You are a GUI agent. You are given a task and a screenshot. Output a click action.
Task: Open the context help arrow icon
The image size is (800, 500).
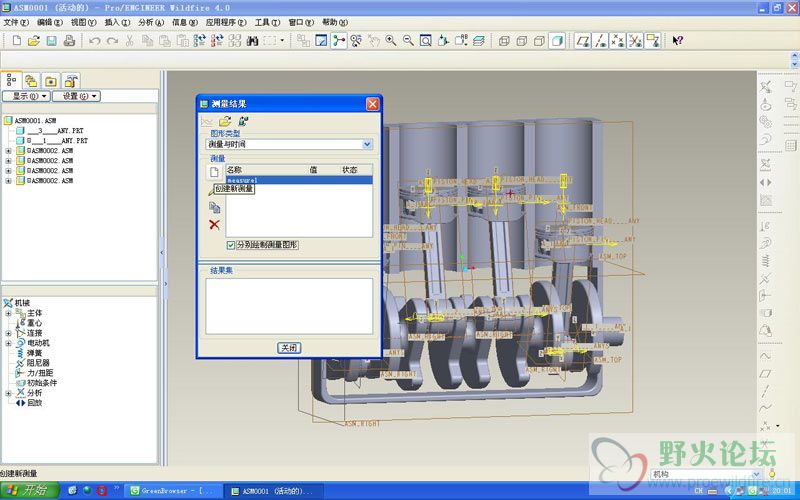(x=677, y=40)
